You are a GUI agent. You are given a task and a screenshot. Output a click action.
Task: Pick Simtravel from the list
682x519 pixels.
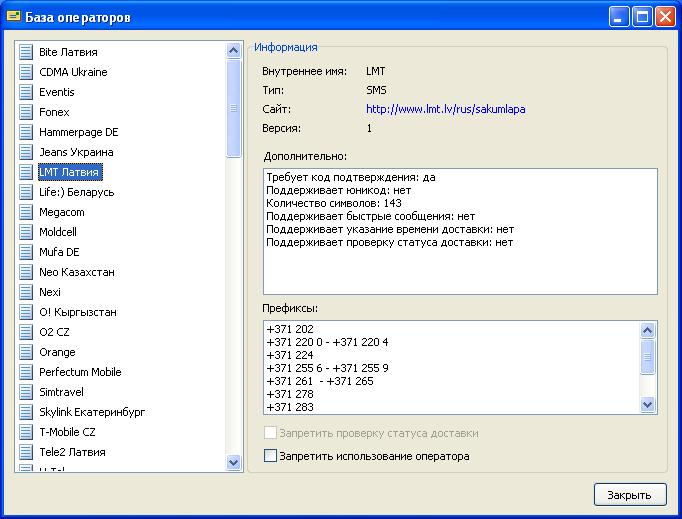coord(61,392)
